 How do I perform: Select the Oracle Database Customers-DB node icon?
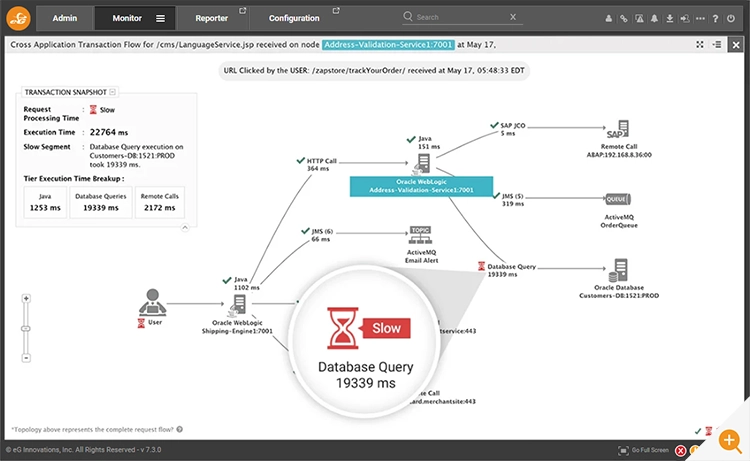(618, 271)
